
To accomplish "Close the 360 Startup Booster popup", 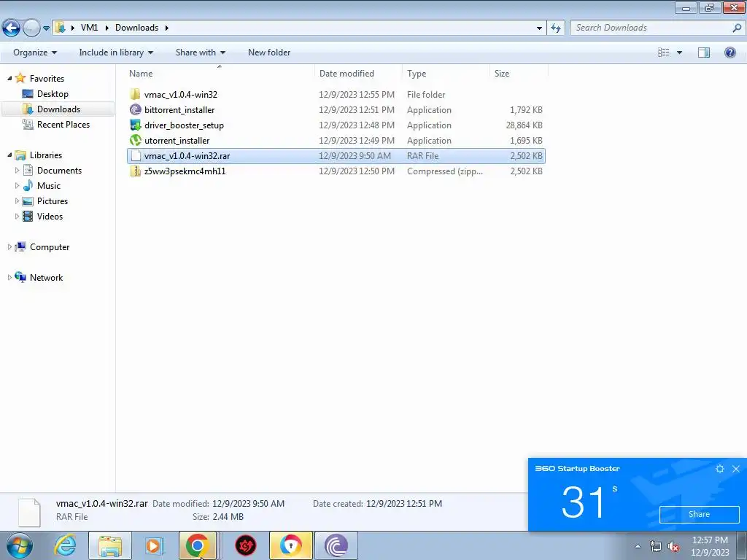I will click(736, 469).
